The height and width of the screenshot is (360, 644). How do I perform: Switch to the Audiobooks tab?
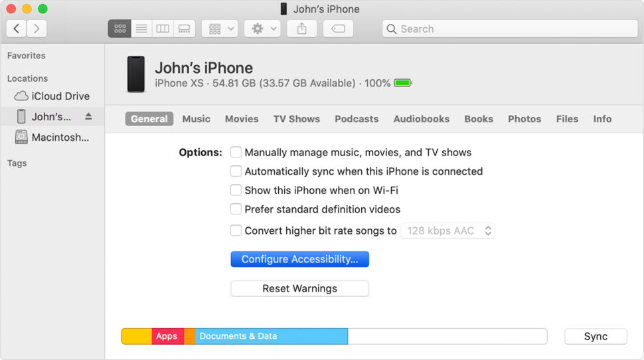(x=422, y=119)
